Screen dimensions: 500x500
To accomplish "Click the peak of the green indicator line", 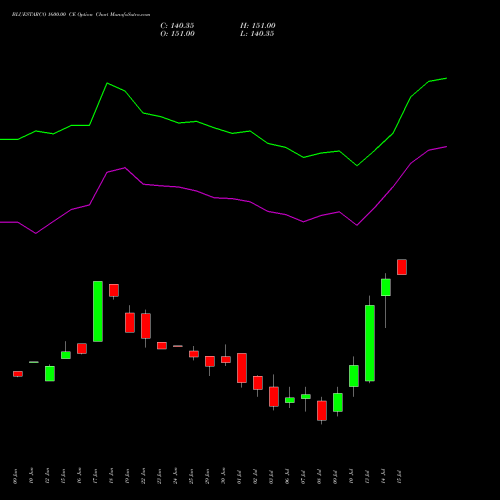I will (x=446, y=78).
